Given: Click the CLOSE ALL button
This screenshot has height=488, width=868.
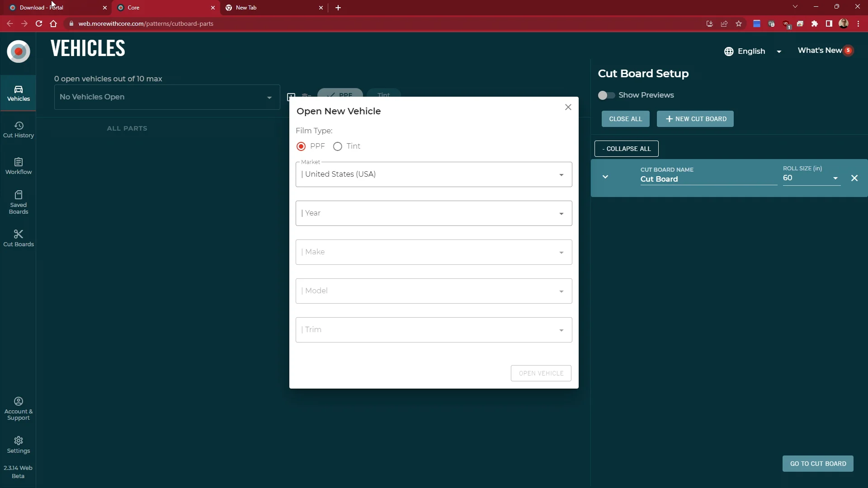Looking at the screenshot, I should tap(626, 119).
